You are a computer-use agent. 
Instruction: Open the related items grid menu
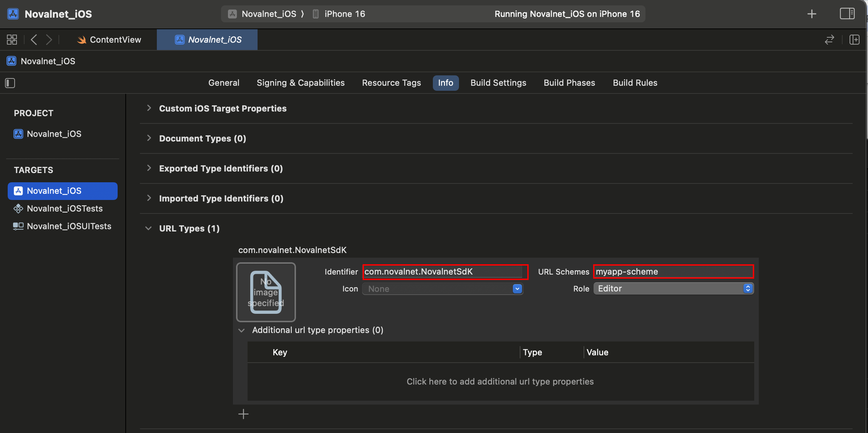tap(12, 40)
